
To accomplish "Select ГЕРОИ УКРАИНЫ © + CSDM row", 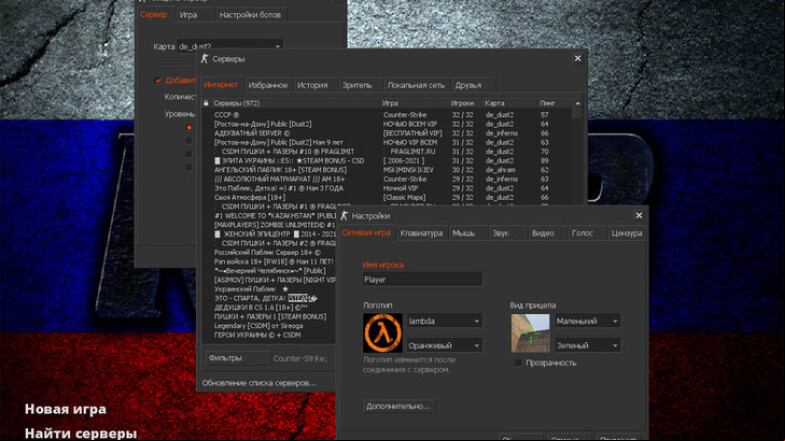I will 269,335.
